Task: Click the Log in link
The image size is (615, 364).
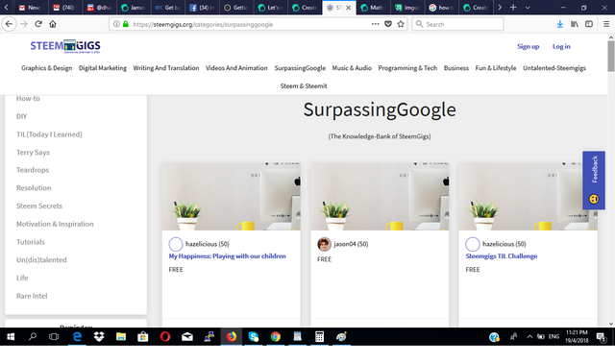Action: [561, 46]
